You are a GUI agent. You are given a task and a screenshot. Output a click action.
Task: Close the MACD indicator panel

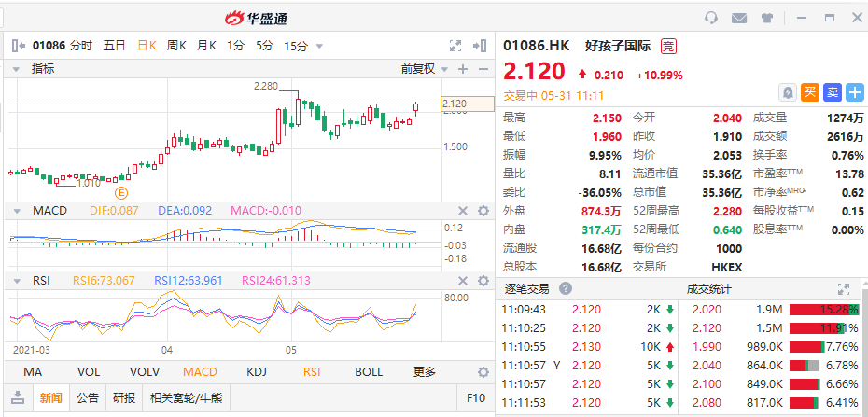[463, 211]
